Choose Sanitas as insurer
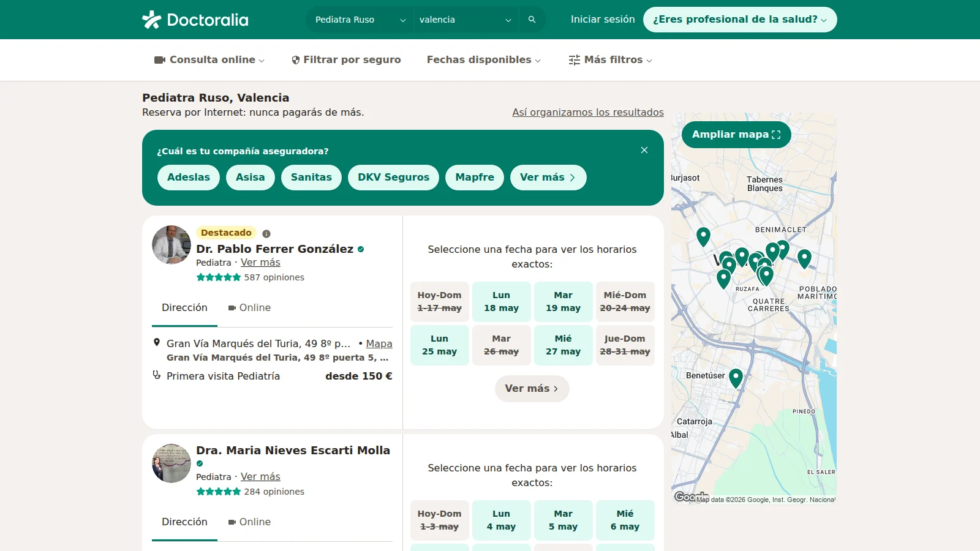This screenshot has height=551, width=980. (x=311, y=178)
